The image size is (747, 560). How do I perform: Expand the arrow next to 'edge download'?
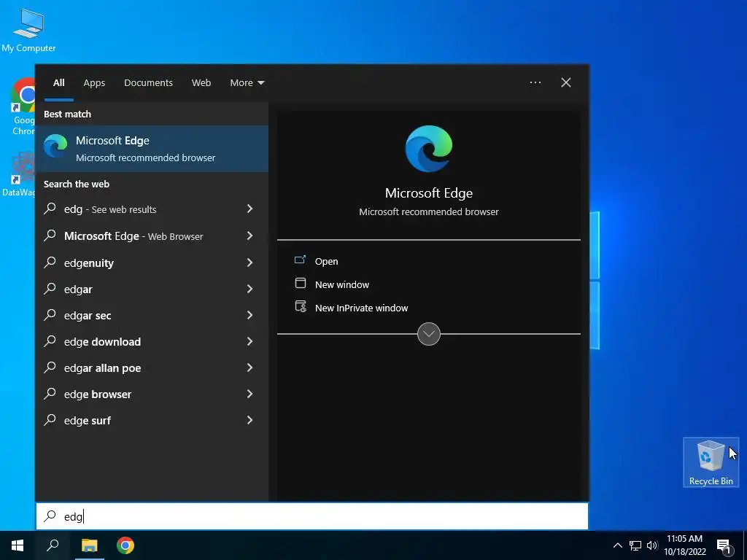(x=249, y=341)
